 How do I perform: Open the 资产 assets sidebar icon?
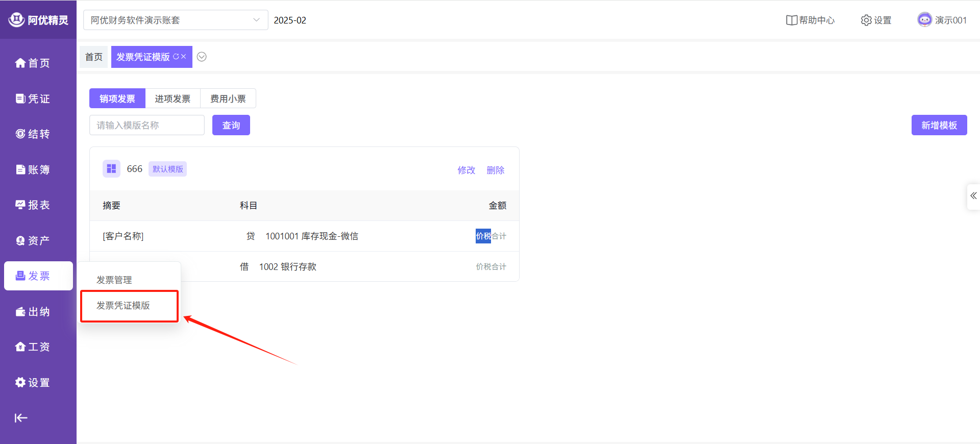click(20, 240)
